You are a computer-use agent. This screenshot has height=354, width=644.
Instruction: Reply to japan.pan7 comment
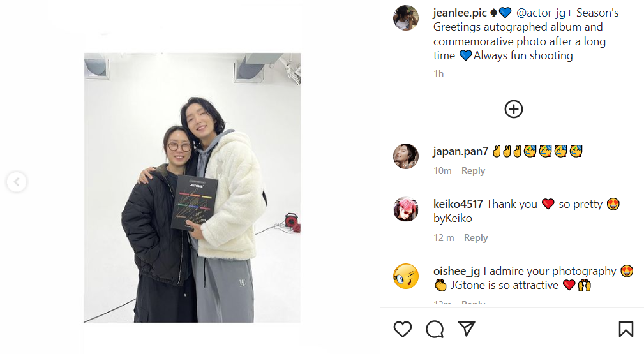point(473,171)
